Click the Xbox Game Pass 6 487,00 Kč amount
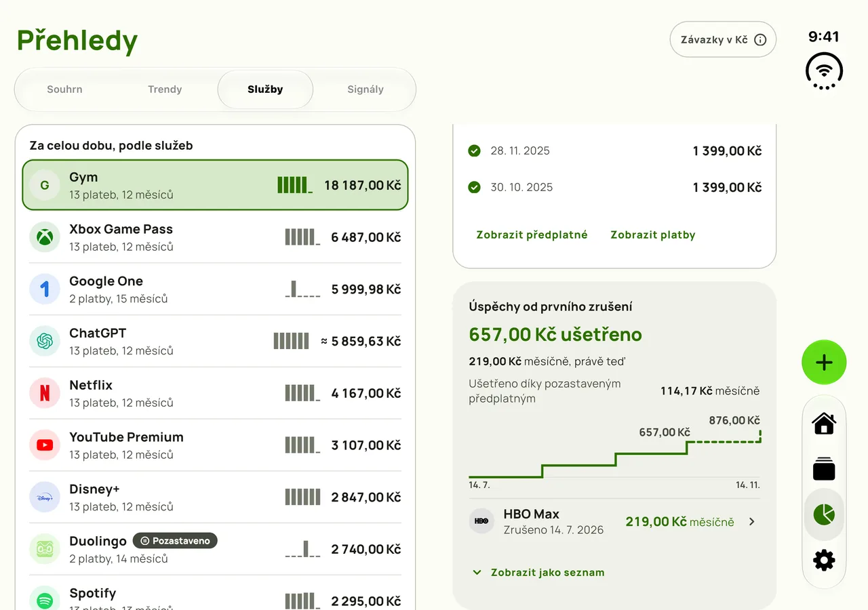 366,237
